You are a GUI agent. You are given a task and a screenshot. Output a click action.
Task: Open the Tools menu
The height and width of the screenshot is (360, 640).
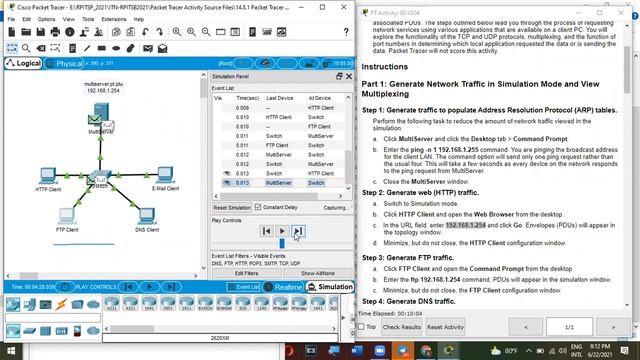coord(88,19)
